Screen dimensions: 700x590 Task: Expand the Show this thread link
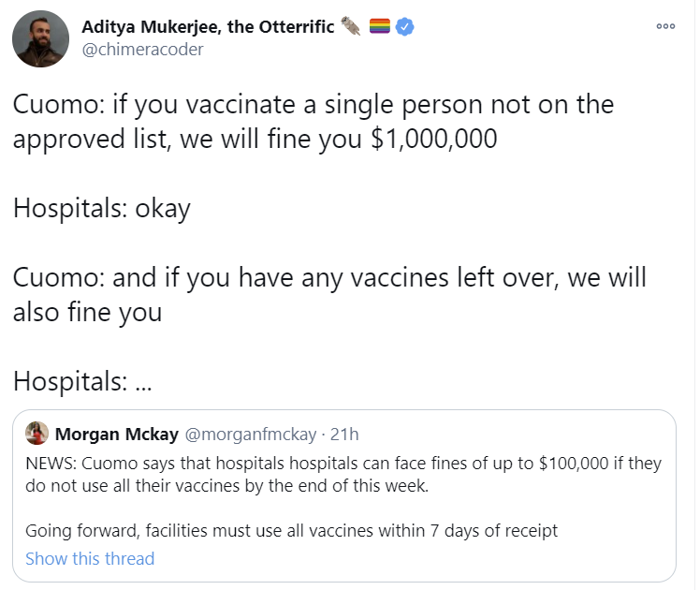[x=90, y=558]
